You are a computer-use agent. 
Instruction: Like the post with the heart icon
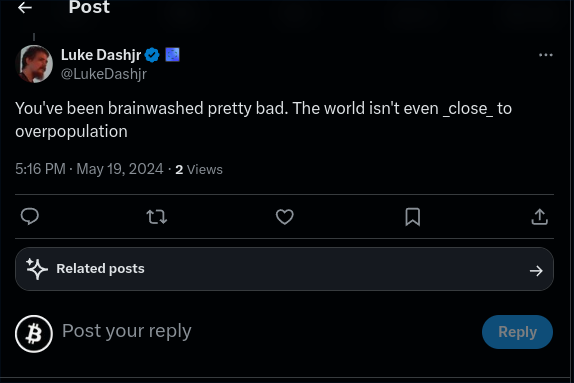point(284,217)
